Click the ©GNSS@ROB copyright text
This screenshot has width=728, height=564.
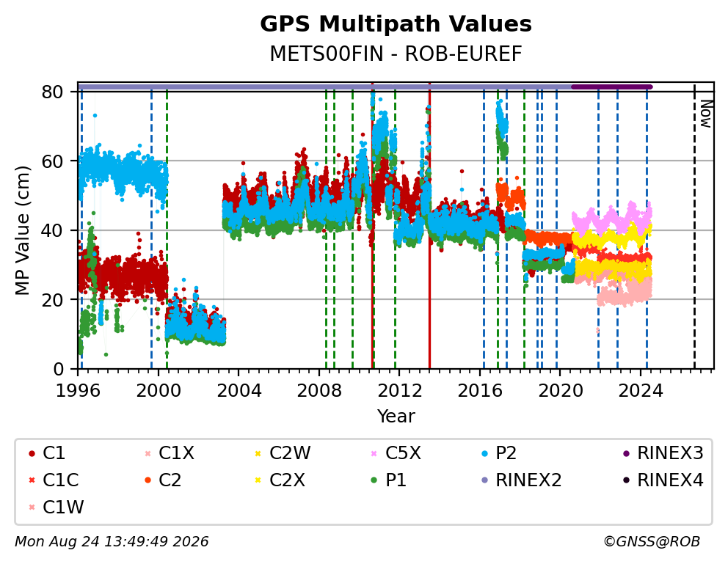point(652,541)
